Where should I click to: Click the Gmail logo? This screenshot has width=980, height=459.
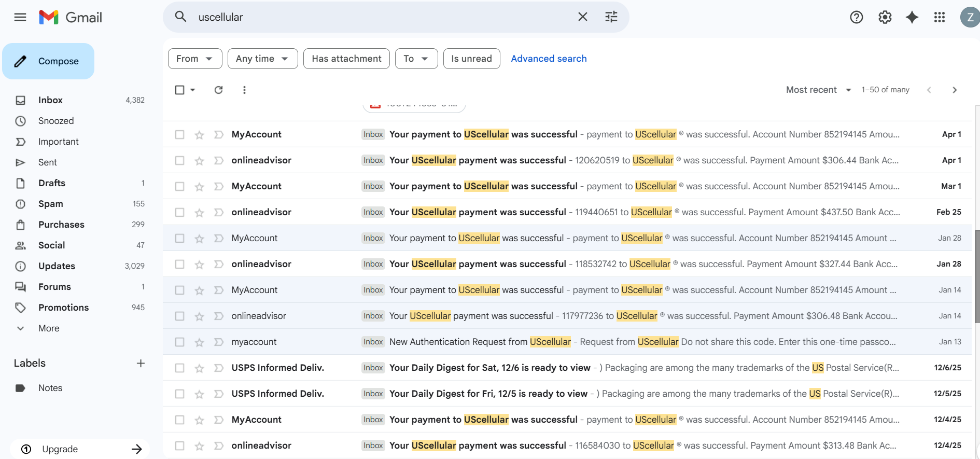(x=71, y=17)
